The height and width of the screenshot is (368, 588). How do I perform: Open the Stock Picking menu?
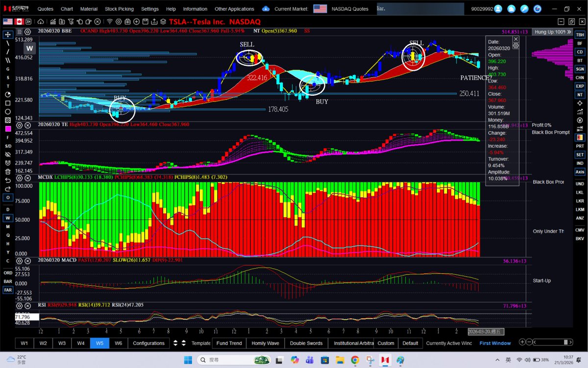pyautogui.click(x=119, y=9)
